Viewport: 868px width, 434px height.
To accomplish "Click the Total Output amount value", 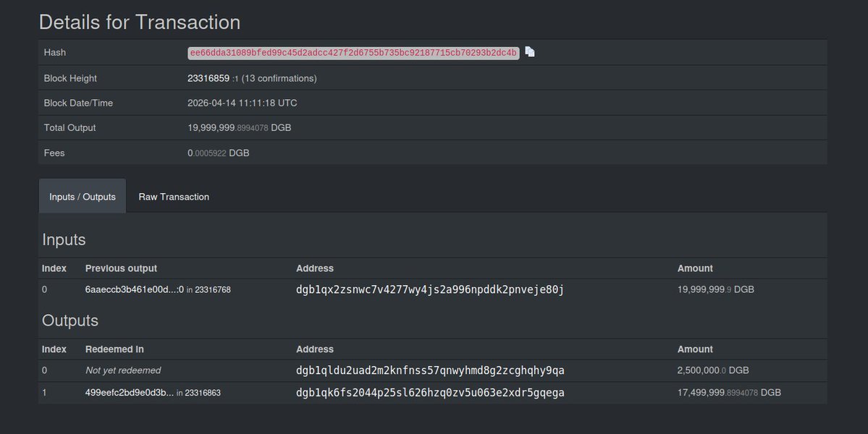I will 239,128.
